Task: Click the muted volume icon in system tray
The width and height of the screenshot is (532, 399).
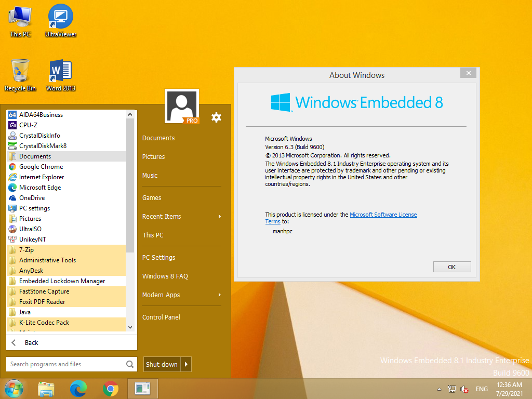Action: tap(464, 389)
